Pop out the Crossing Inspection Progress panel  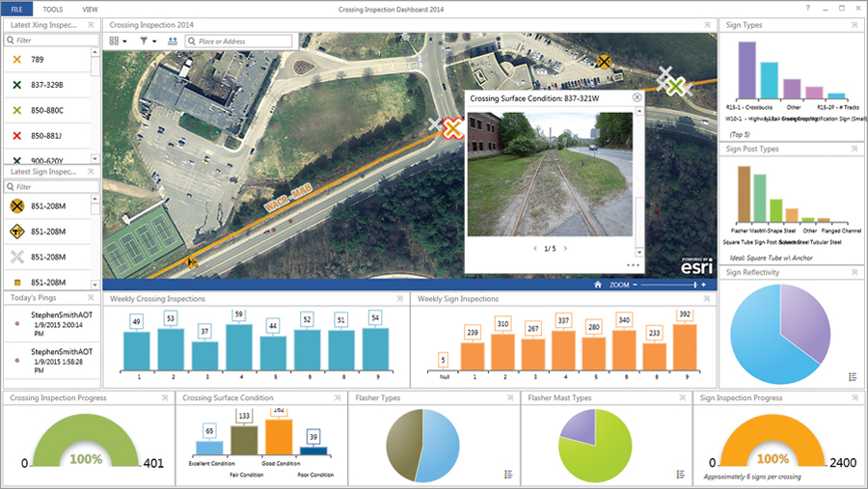pyautogui.click(x=164, y=397)
